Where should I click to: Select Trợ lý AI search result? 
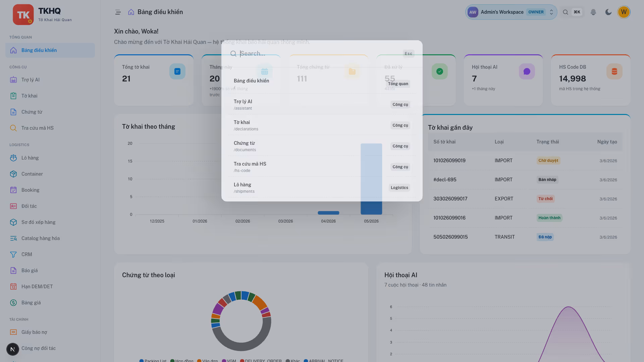[322, 104]
